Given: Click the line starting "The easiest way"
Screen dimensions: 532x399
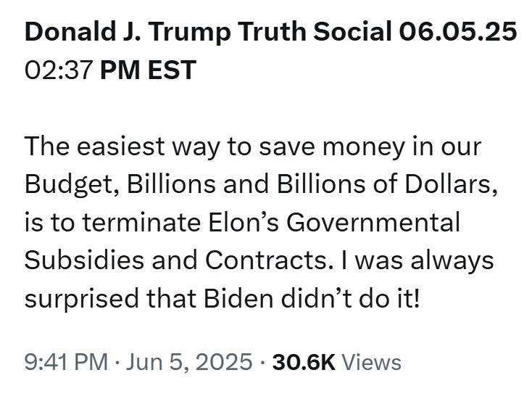Looking at the screenshot, I should [x=253, y=147].
